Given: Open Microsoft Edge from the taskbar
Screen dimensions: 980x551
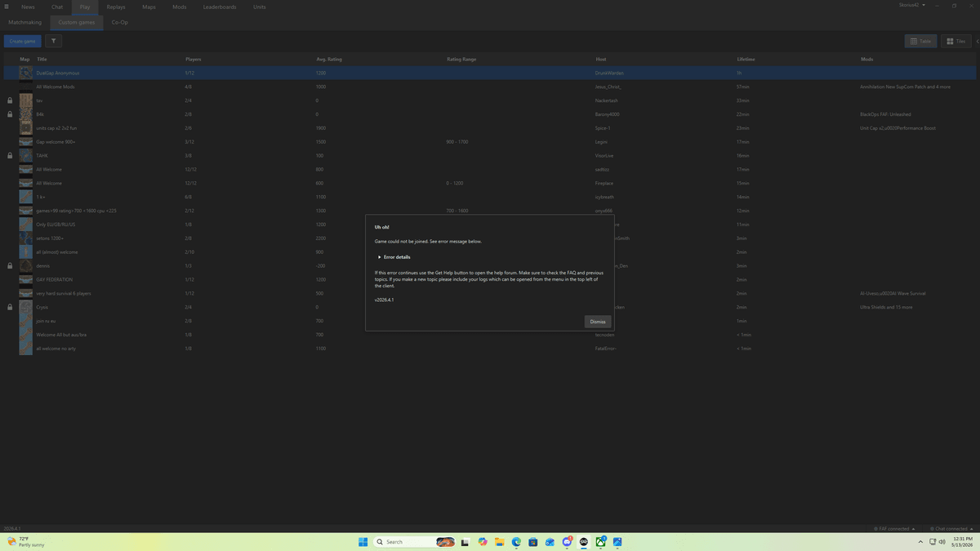Looking at the screenshot, I should coord(516,542).
